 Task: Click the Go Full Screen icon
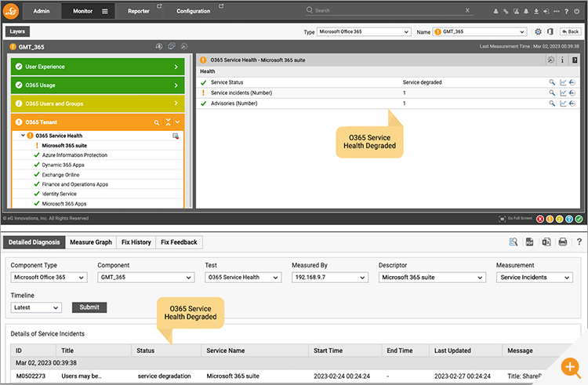502,219
